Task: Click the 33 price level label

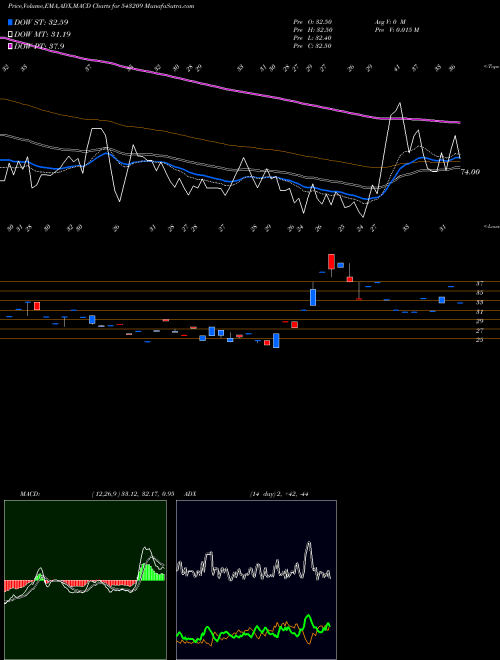Action: click(x=479, y=302)
